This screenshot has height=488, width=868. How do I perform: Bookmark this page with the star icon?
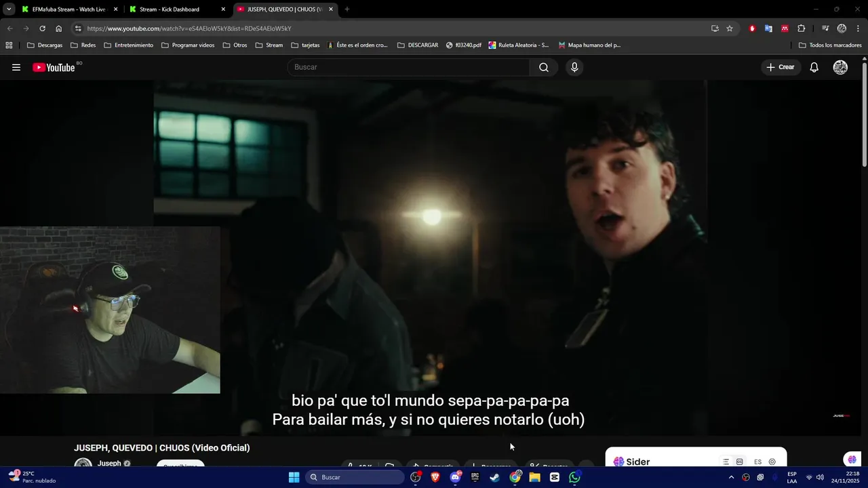pyautogui.click(x=730, y=28)
